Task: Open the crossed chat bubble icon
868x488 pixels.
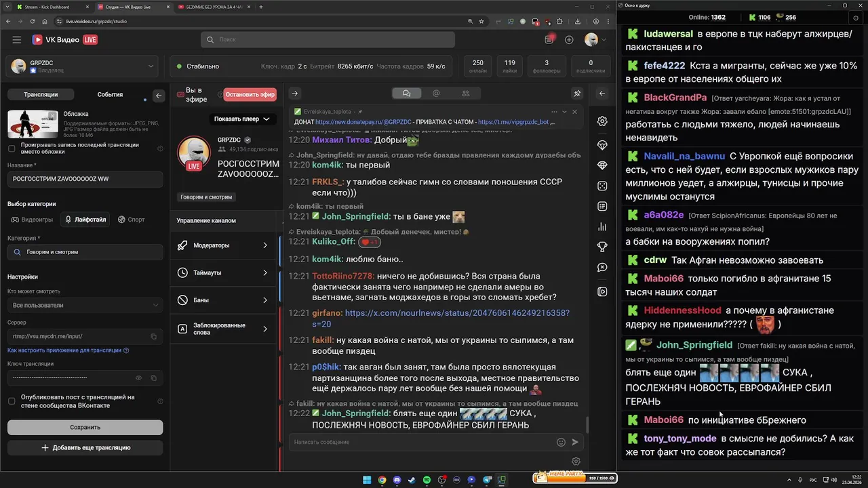Action: (602, 268)
